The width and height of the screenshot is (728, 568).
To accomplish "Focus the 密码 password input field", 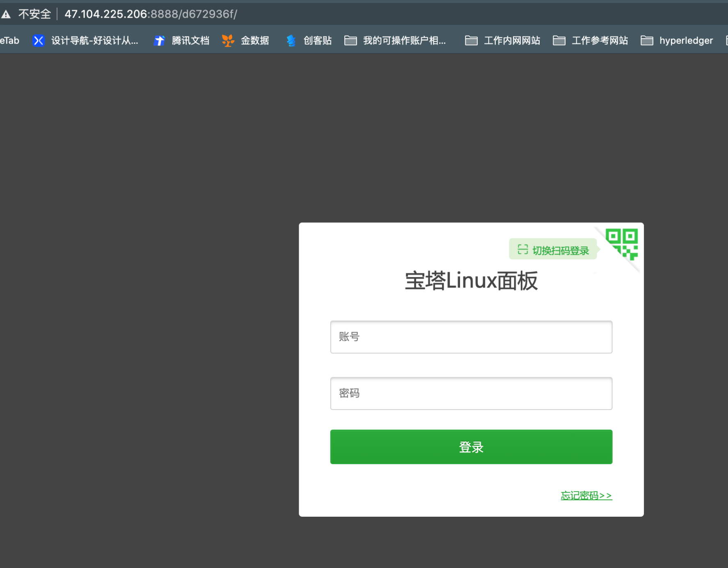I will pos(471,393).
